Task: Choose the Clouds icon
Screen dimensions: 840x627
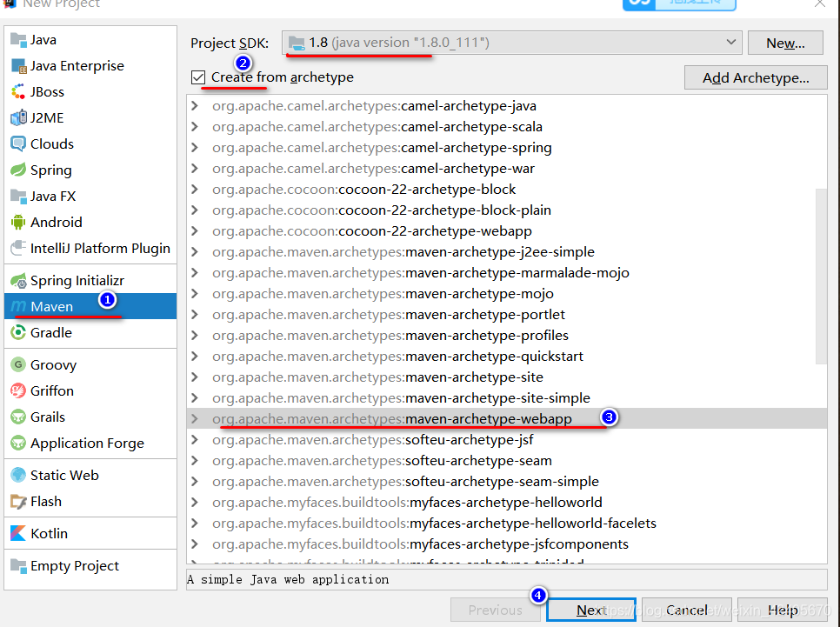Action: pyautogui.click(x=18, y=143)
